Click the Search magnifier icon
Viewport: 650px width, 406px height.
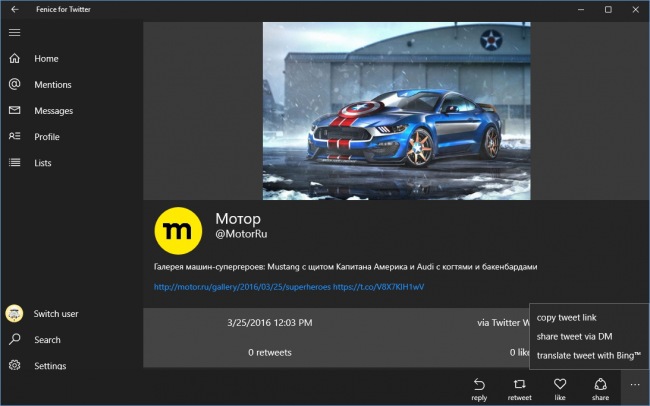point(15,339)
